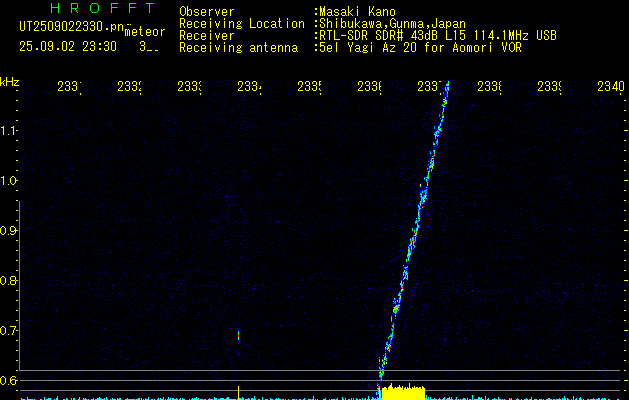Image resolution: width=629 pixels, height=400 pixels.
Task: Click the 2340 time axis label
Action: click(x=611, y=86)
